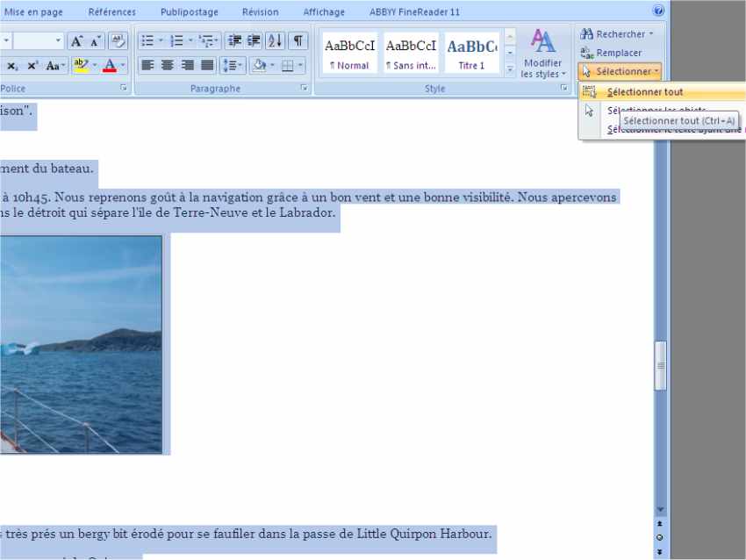Expand the shading color dropdown arrow

[272, 65]
